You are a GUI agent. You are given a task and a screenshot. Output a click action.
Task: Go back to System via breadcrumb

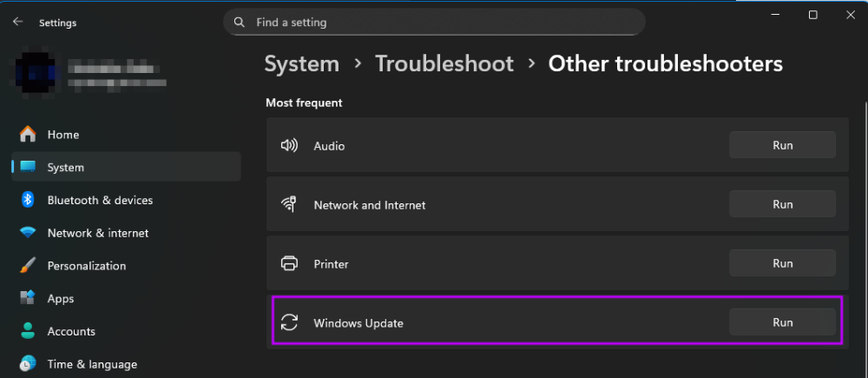[302, 63]
